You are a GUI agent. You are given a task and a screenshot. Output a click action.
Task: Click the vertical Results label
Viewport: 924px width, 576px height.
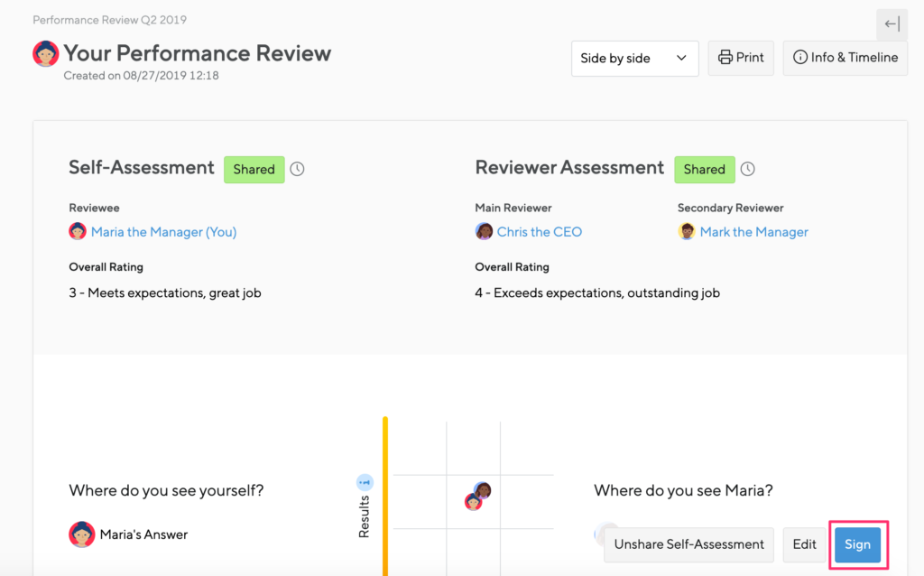click(x=365, y=517)
